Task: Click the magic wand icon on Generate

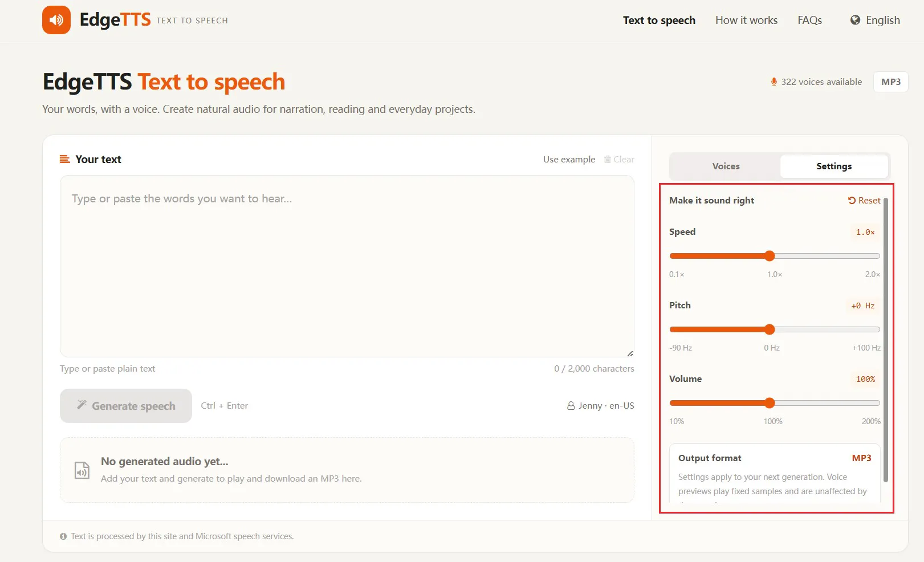Action: pos(82,405)
